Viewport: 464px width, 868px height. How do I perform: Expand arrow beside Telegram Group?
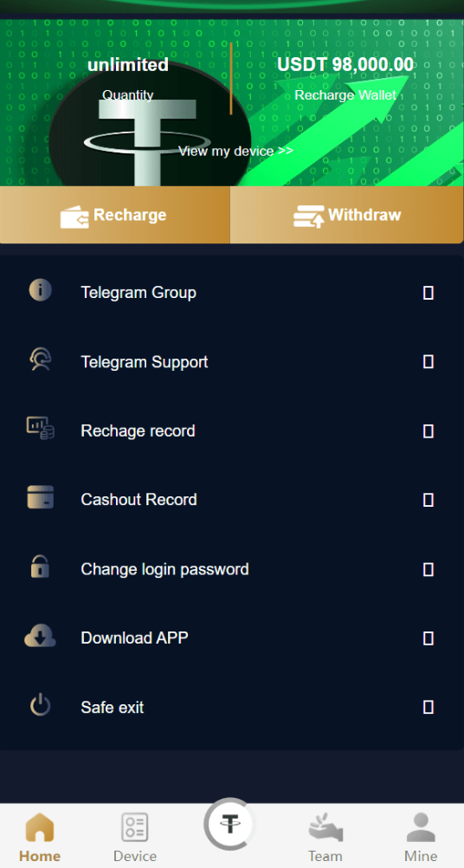(x=428, y=293)
